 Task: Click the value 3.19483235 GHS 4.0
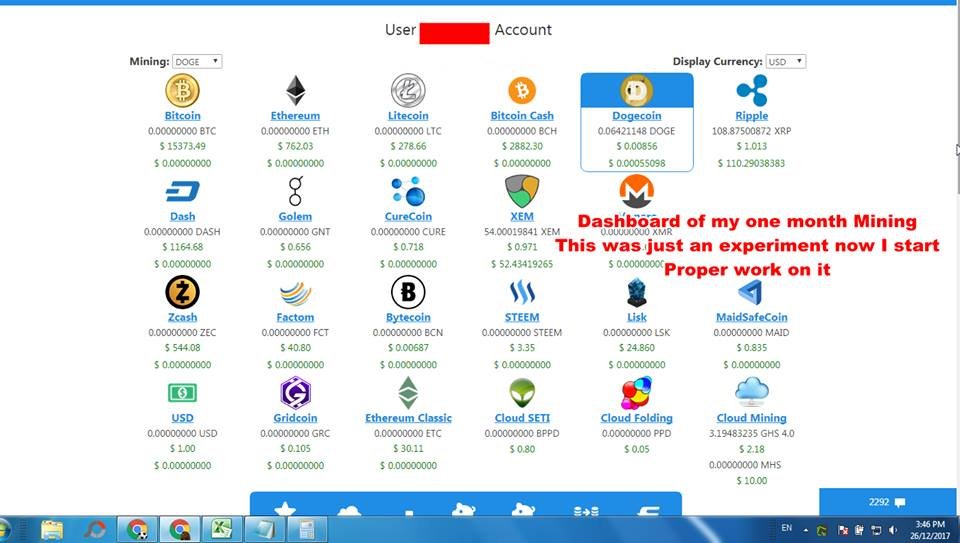coord(751,433)
